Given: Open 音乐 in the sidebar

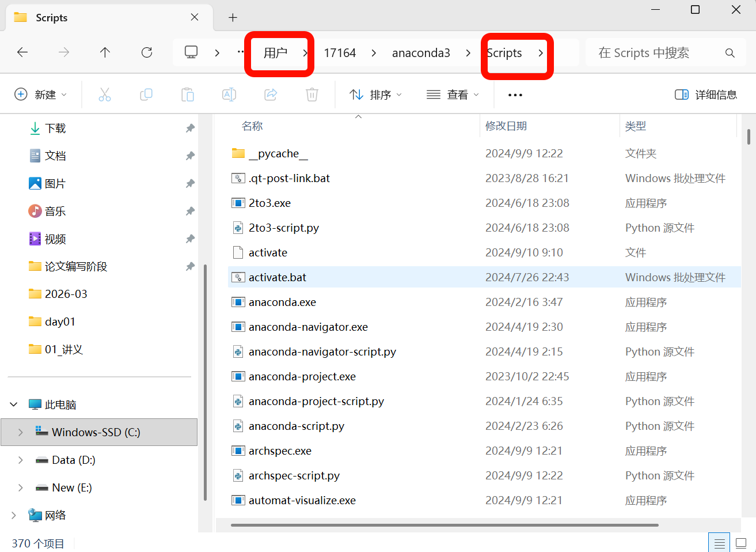Looking at the screenshot, I should click(55, 211).
